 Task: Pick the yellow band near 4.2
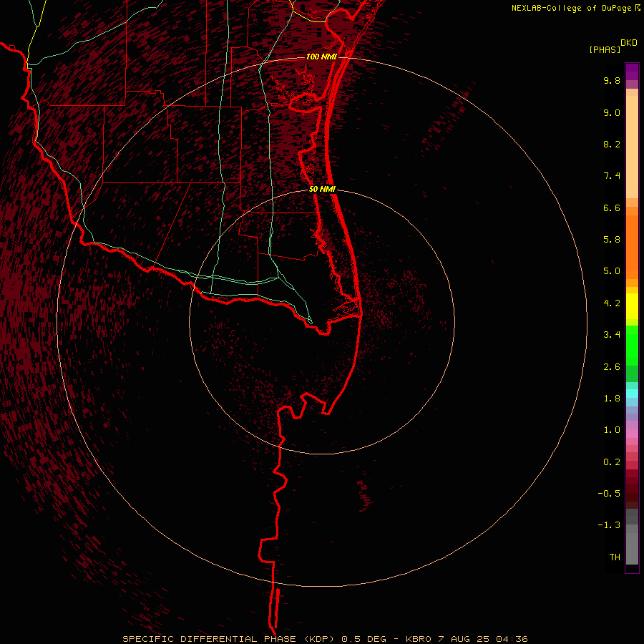(632, 306)
